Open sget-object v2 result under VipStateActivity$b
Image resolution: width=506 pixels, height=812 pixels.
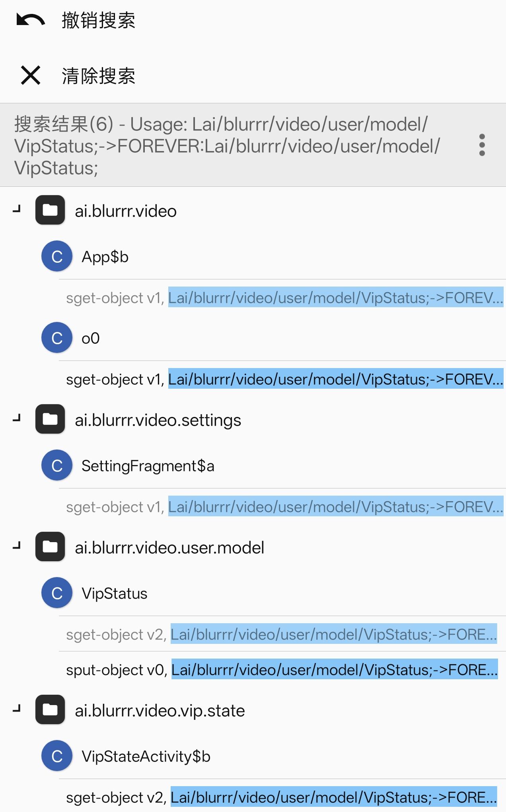point(282,797)
